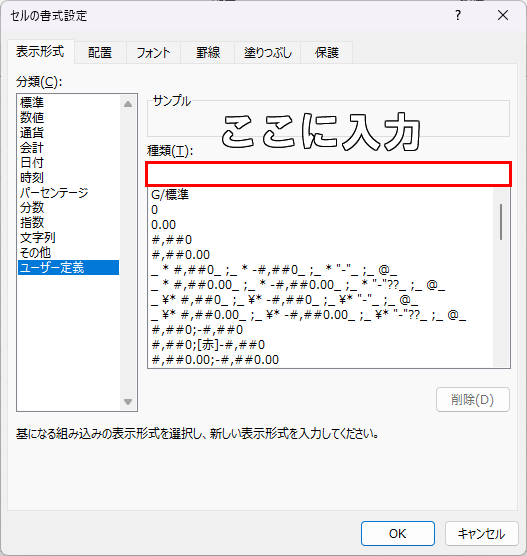The width and height of the screenshot is (527, 556).
Task: Select 時刻 category
Action: click(68, 177)
